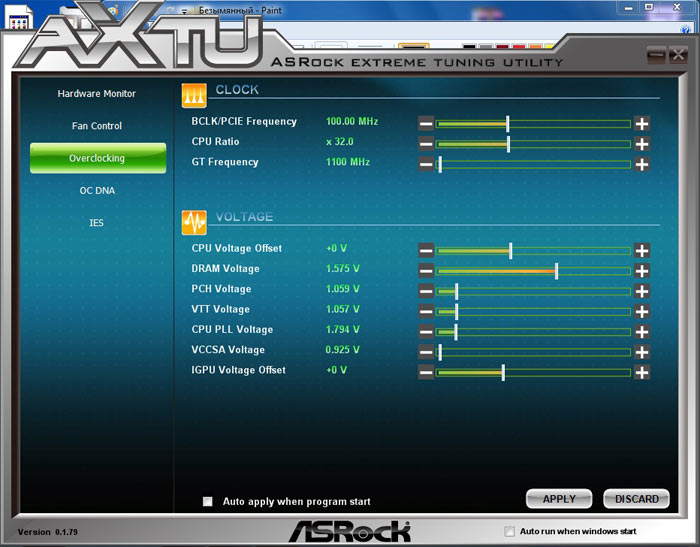700x547 pixels.
Task: Click minus button for CPU PLL Voltage
Action: point(426,331)
